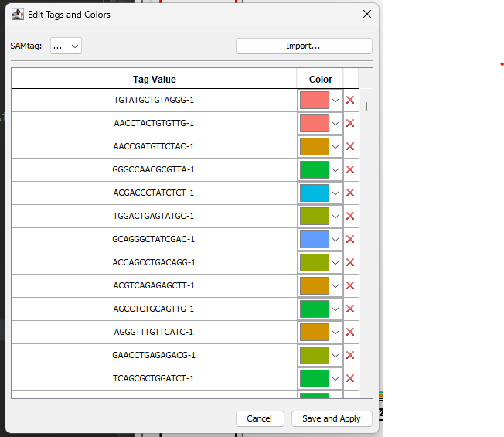
Task: Delete the ACGACCCTATCTCT-1 tag row
Action: (350, 193)
